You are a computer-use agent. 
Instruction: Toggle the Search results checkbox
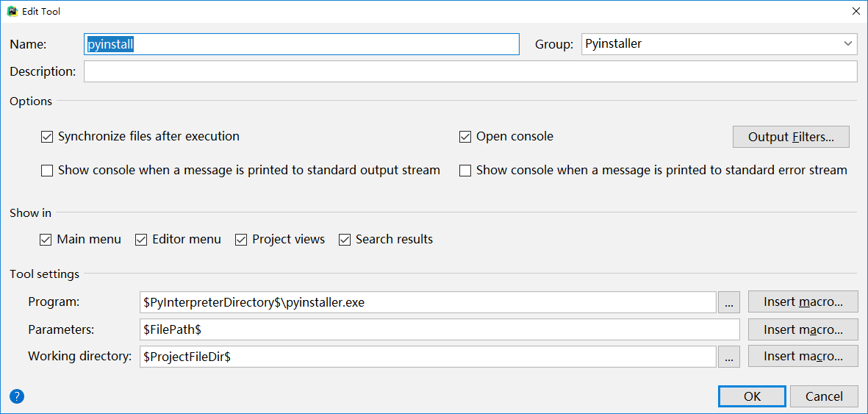(345, 240)
